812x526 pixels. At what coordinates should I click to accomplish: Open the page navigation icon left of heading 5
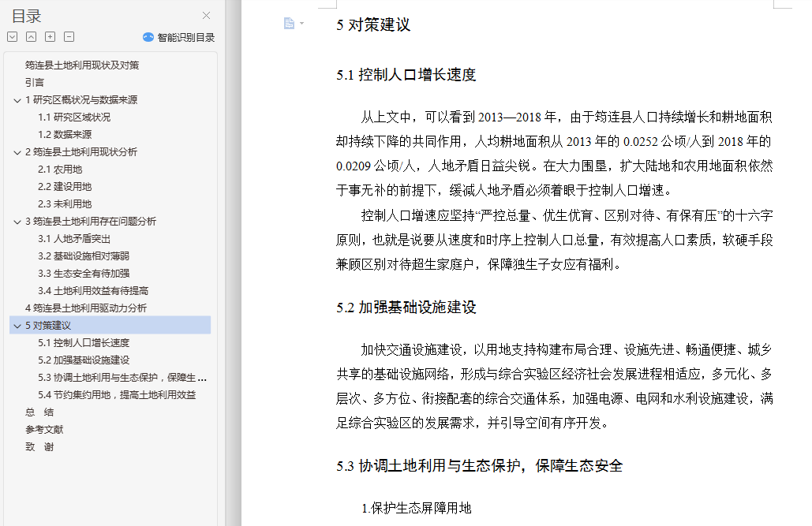coord(289,24)
